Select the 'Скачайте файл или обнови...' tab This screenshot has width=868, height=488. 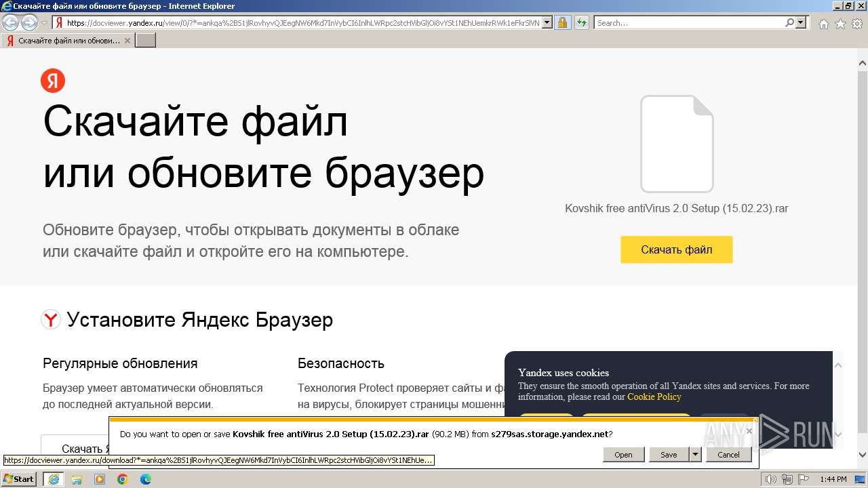point(68,41)
